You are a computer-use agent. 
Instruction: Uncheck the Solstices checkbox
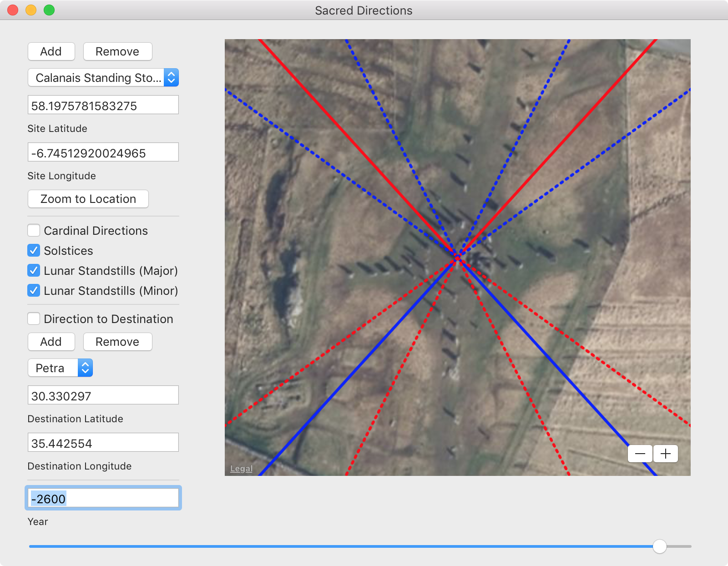(34, 251)
